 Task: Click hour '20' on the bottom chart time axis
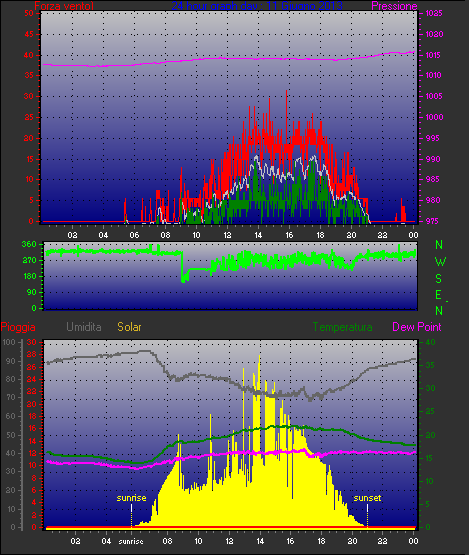(352, 541)
